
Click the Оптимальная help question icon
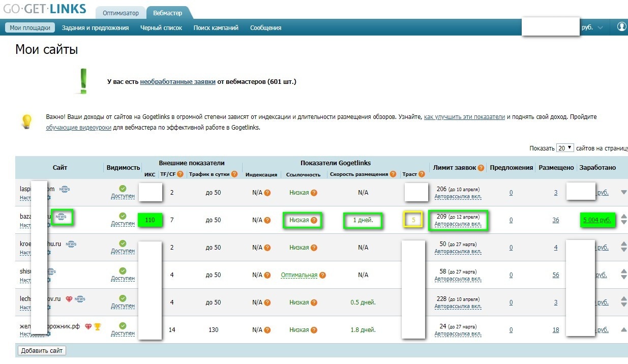tap(323, 276)
